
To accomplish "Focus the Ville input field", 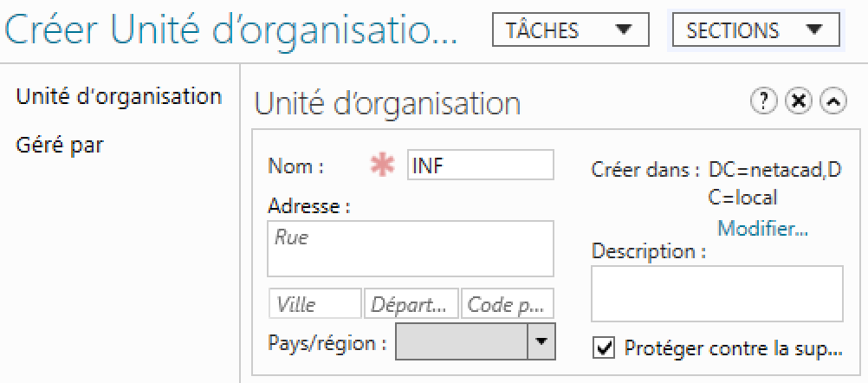I will click(315, 304).
